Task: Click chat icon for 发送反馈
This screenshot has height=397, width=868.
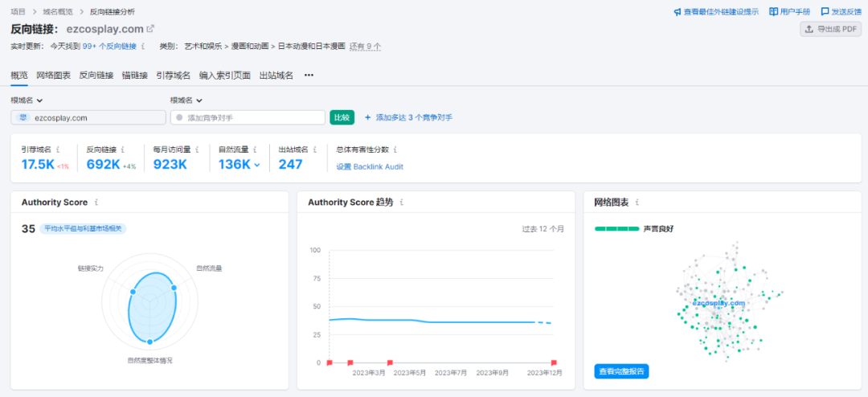Action: click(825, 11)
